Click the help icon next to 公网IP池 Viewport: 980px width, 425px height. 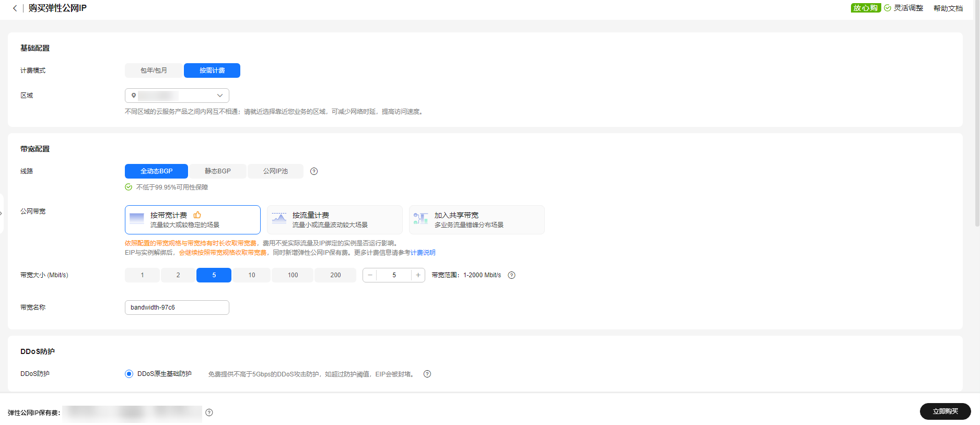coord(314,171)
